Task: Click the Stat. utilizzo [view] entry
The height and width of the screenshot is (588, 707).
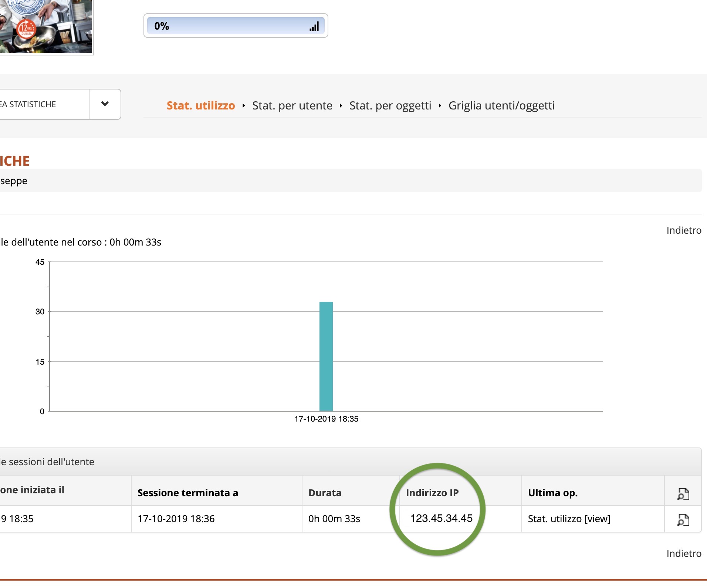Action: tap(569, 519)
